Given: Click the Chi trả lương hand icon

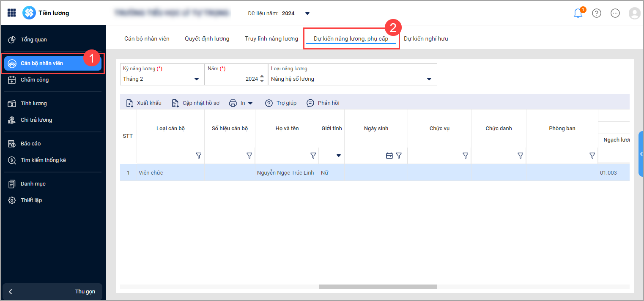Looking at the screenshot, I should coord(12,120).
